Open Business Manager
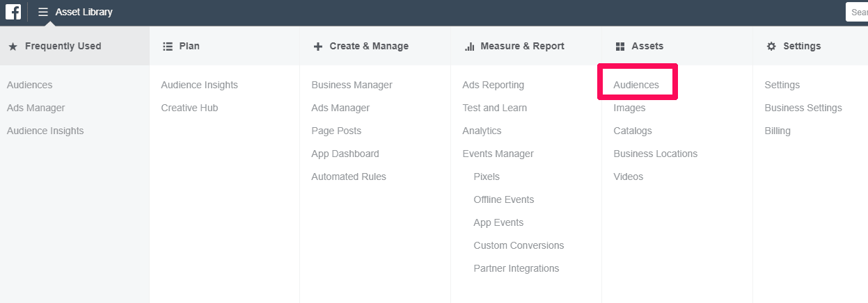 [352, 85]
